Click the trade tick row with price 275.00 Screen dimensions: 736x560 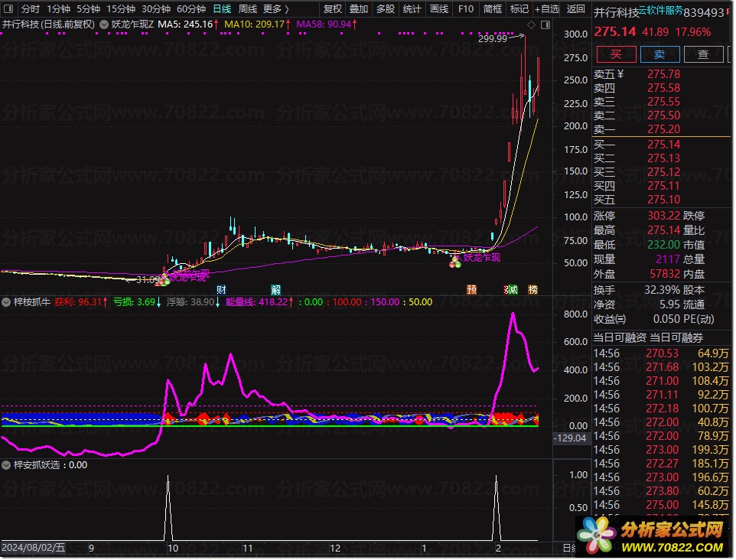point(662,505)
